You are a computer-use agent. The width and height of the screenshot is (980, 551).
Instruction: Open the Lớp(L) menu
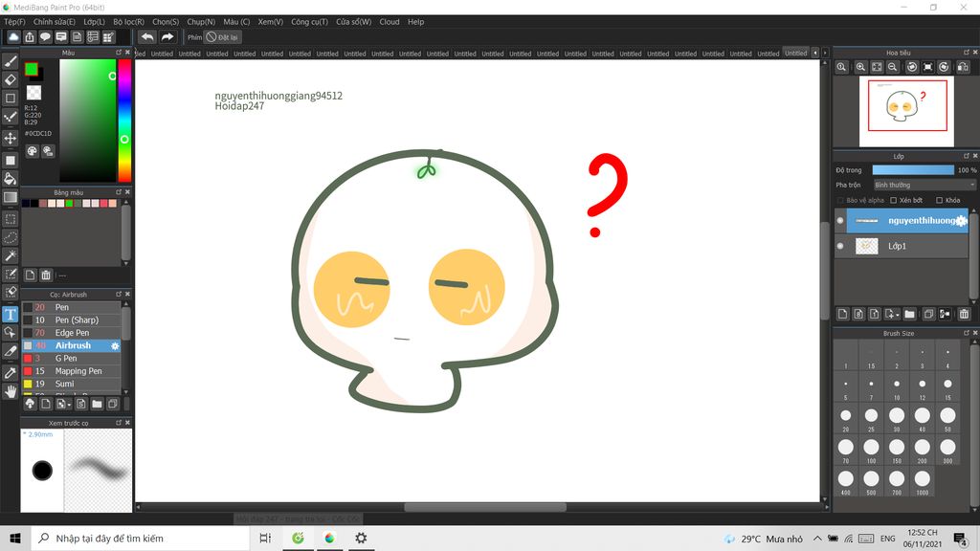[x=95, y=21]
